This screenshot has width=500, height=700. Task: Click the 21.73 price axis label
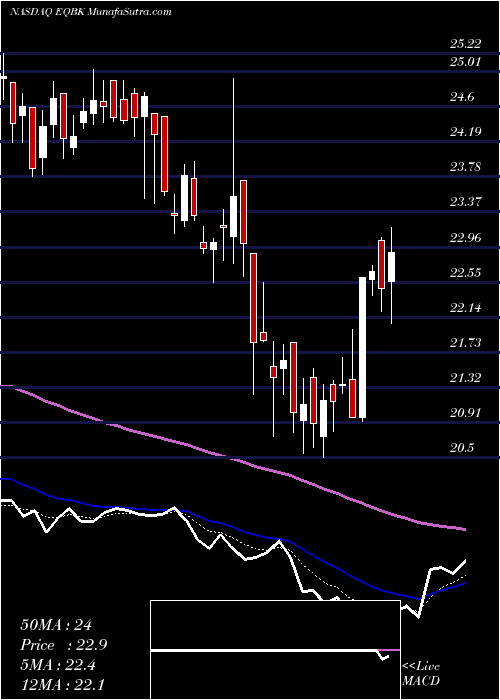(466, 342)
